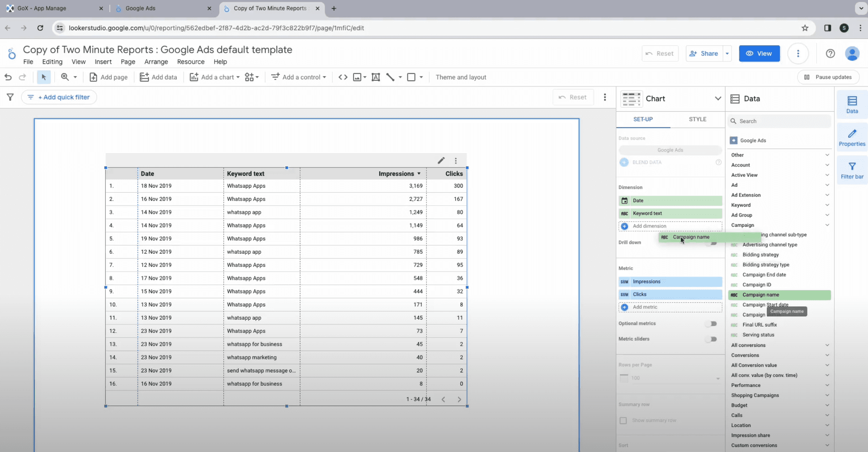Viewport: 868px width, 452px height.
Task: Open the canvas toolbar three-dot menu
Action: 605,97
